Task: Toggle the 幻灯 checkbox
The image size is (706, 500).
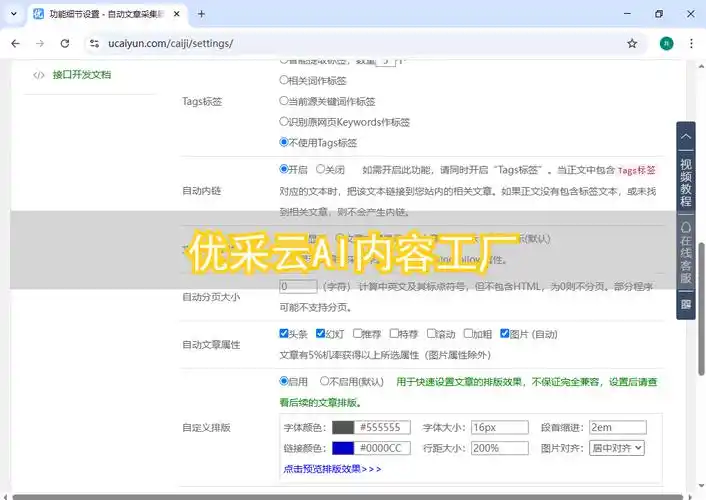Action: pos(321,333)
